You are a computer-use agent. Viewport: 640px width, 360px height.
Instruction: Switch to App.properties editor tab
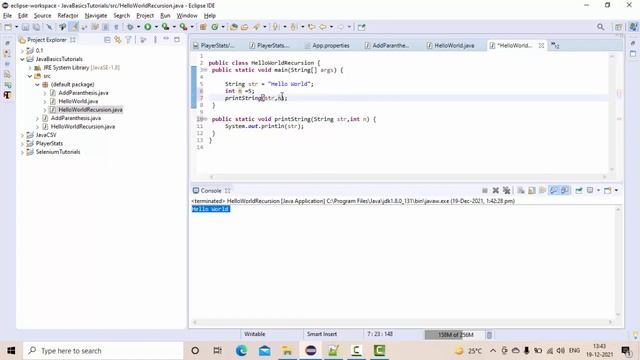(x=327, y=45)
